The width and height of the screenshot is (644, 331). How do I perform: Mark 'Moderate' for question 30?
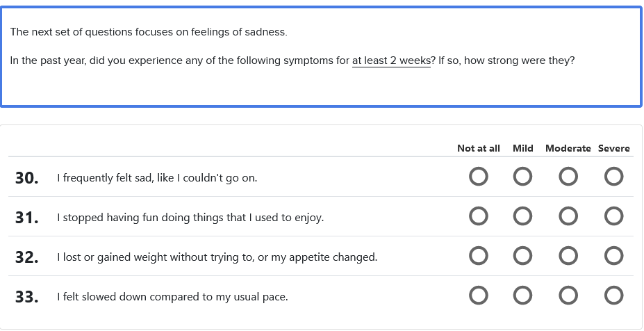tap(568, 177)
